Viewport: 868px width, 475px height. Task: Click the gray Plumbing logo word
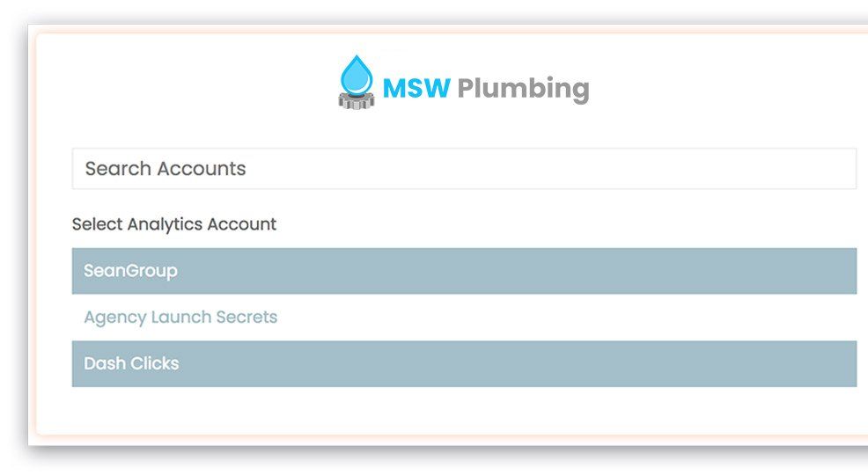tap(523, 89)
